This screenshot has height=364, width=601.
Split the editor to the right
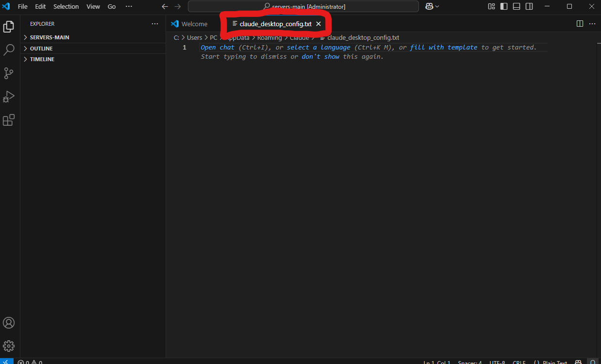pos(580,23)
